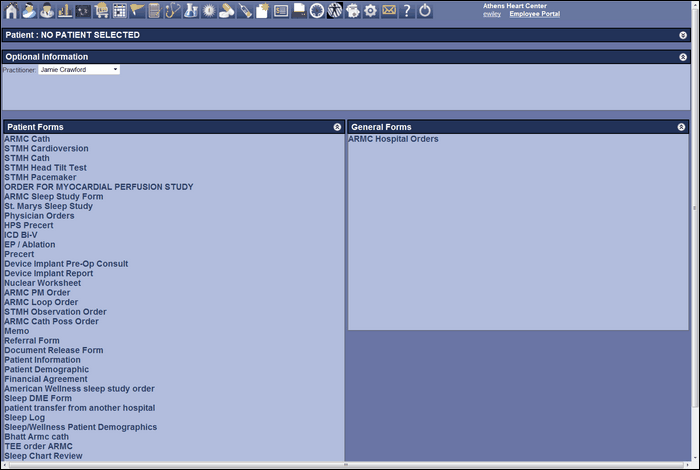Open the settings gear icon

pyautogui.click(x=370, y=11)
